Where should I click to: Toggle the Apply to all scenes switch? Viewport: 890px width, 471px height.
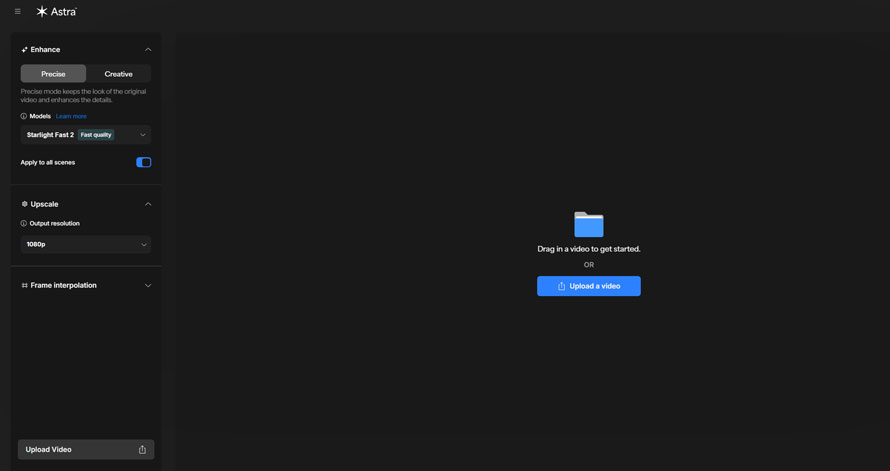144,162
